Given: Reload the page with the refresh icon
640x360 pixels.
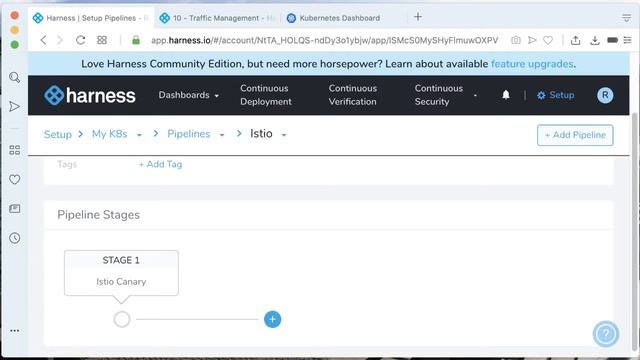Looking at the screenshot, I should pos(80,40).
